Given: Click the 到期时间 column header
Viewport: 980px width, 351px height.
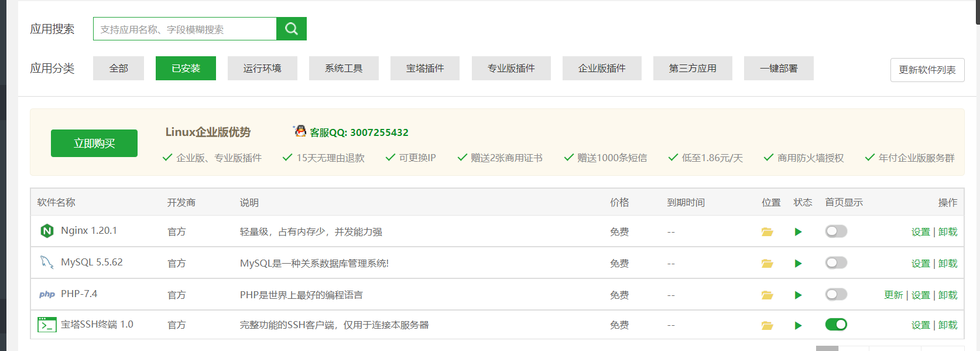Looking at the screenshot, I should pos(686,202).
